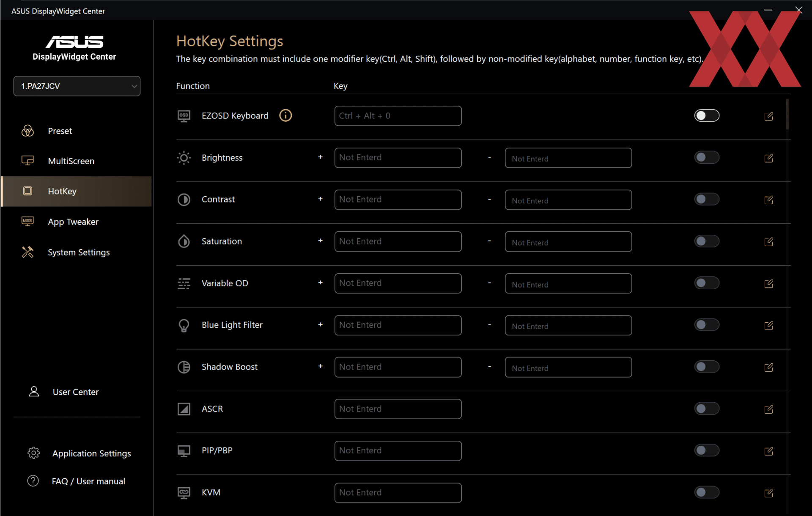Click the PIP/PBP monitor icon
Screen dimensions: 812x516
[184, 451]
